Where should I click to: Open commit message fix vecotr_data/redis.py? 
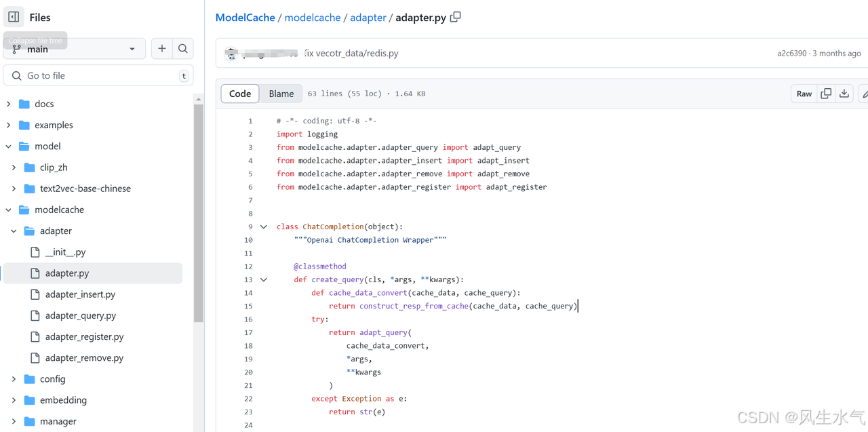351,53
